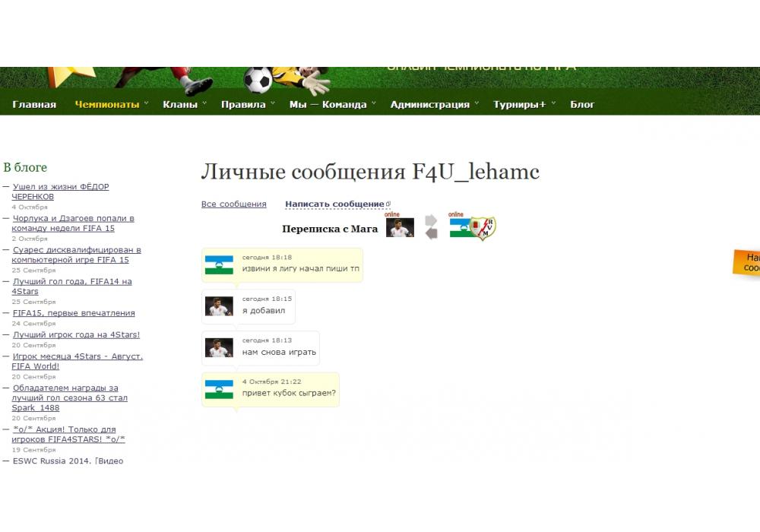Open 'FIFA15, первые впечатления' blog link
Viewport: 760px width, 532px height.
tap(74, 313)
